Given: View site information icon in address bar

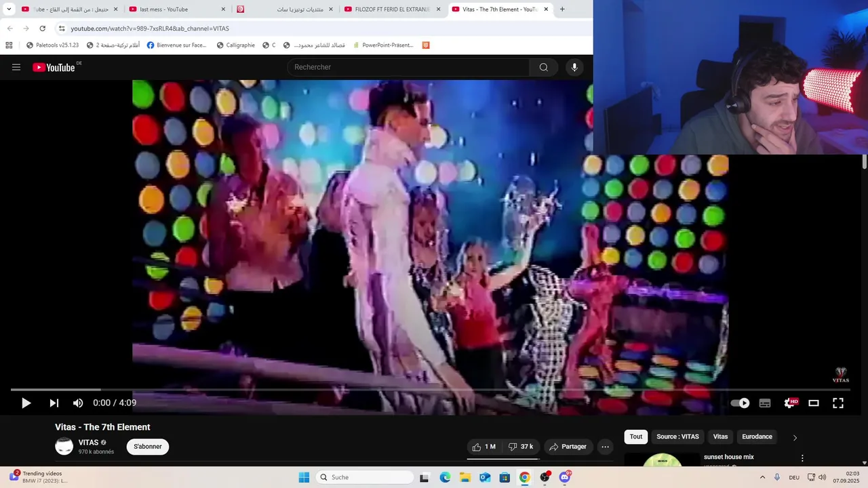Looking at the screenshot, I should pyautogui.click(x=61, y=28).
